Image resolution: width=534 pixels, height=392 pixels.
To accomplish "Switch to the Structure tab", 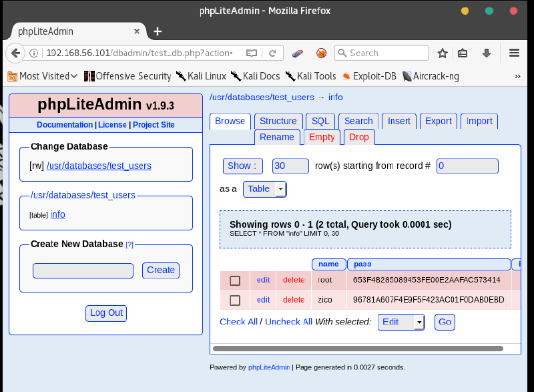I will point(278,121).
